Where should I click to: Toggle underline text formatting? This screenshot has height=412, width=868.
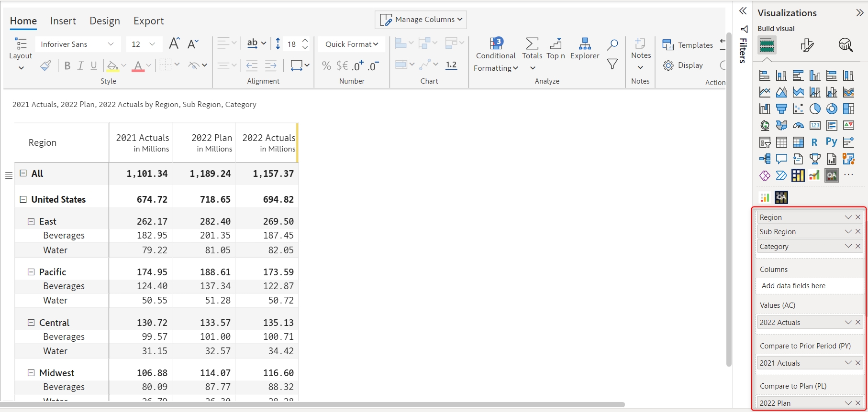click(x=94, y=65)
